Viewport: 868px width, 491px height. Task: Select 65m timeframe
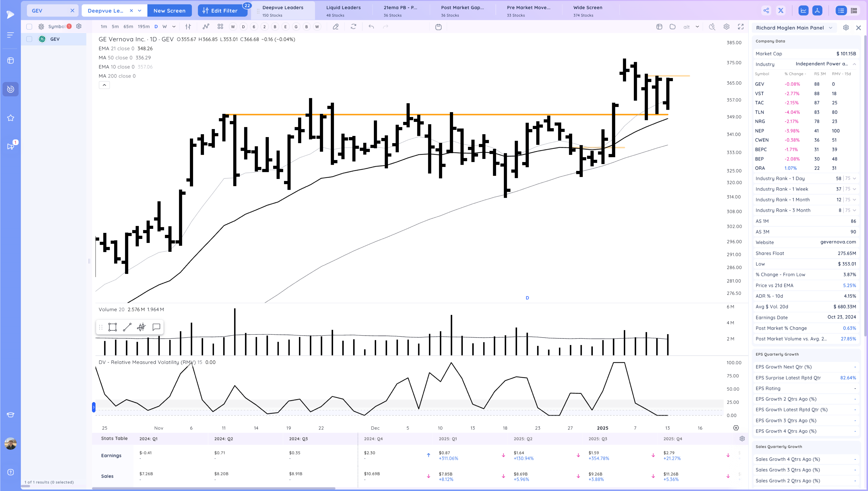coord(128,27)
